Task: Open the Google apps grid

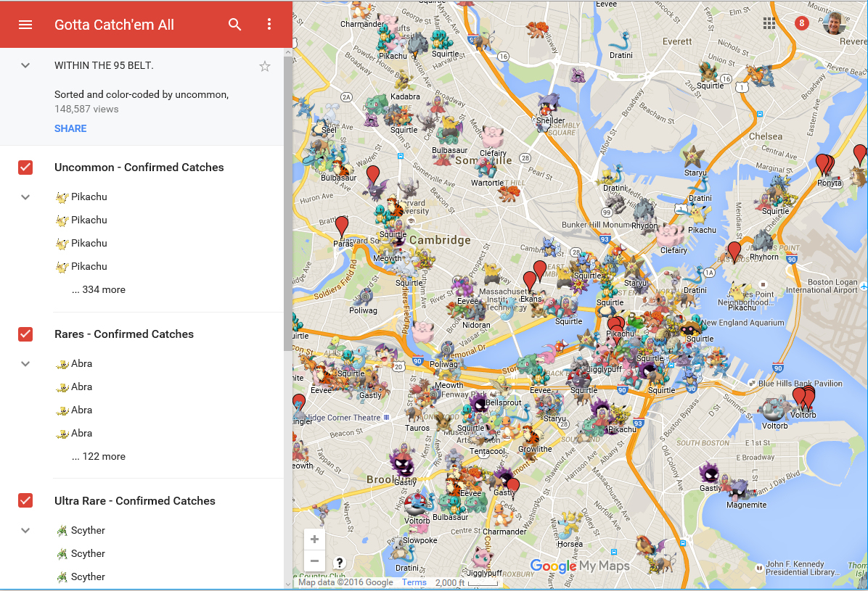Action: [769, 23]
